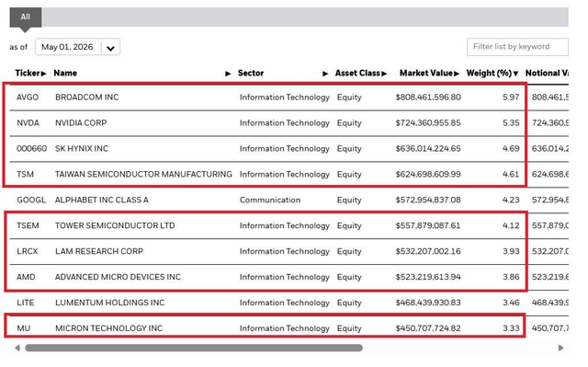Click MICRON TECHNOLOGY INC name
The width and height of the screenshot is (588, 367).
[109, 328]
